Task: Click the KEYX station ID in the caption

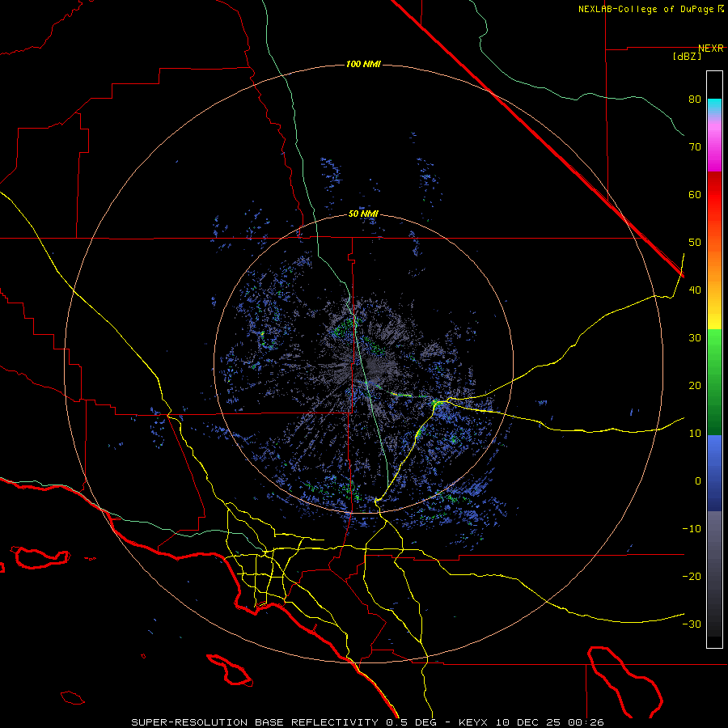Action: coord(474,722)
